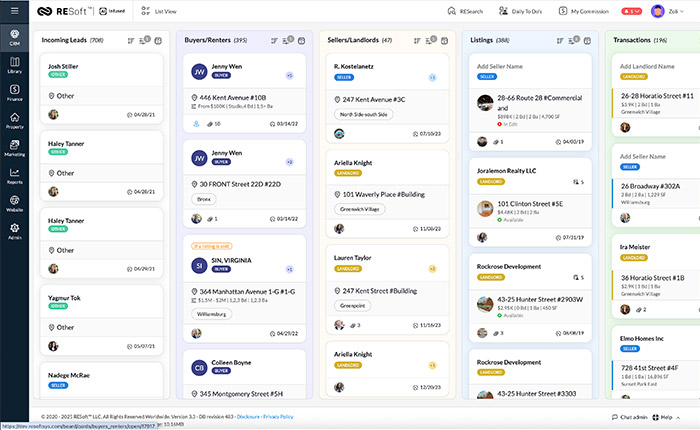This screenshot has height=430, width=700.
Task: Open the Marketing section in sidebar
Action: (14, 148)
